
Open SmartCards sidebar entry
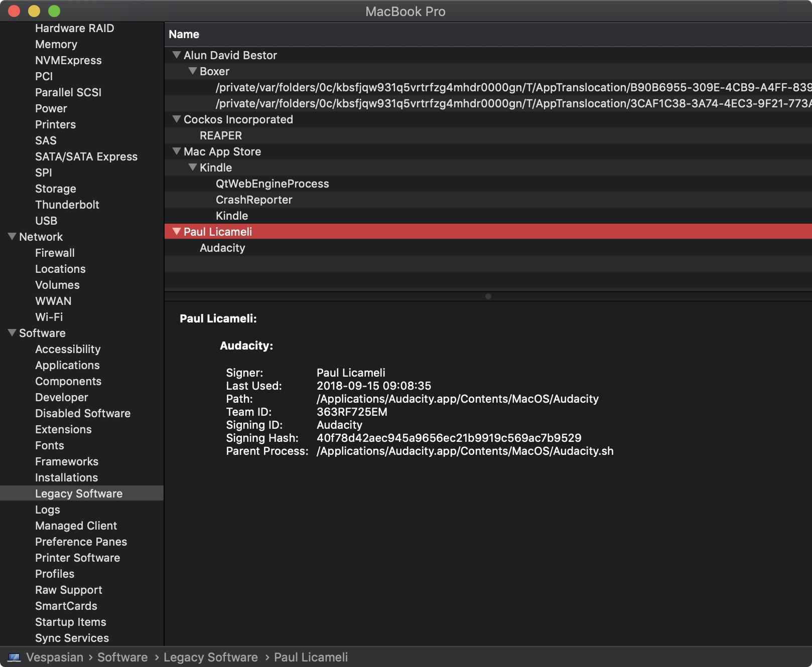(x=66, y=606)
